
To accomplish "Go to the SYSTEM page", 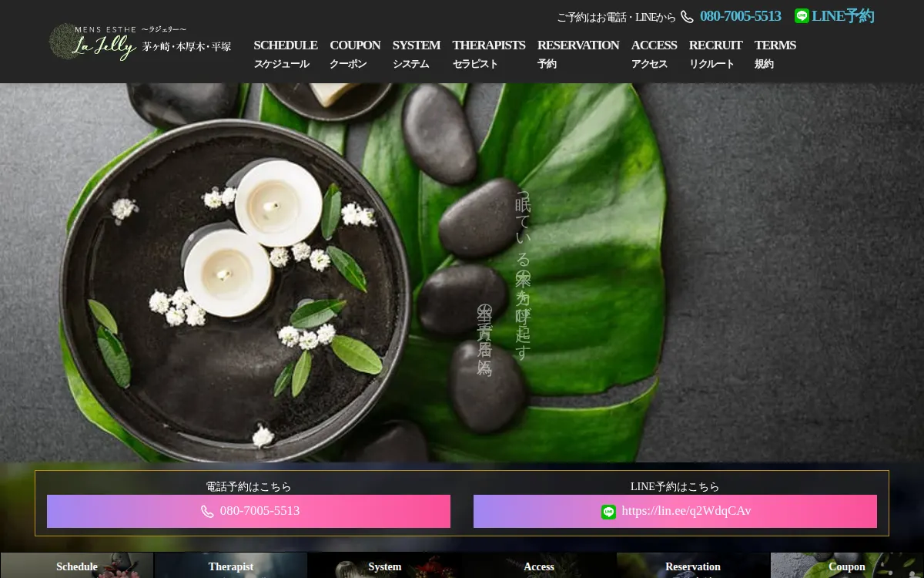I will point(416,53).
